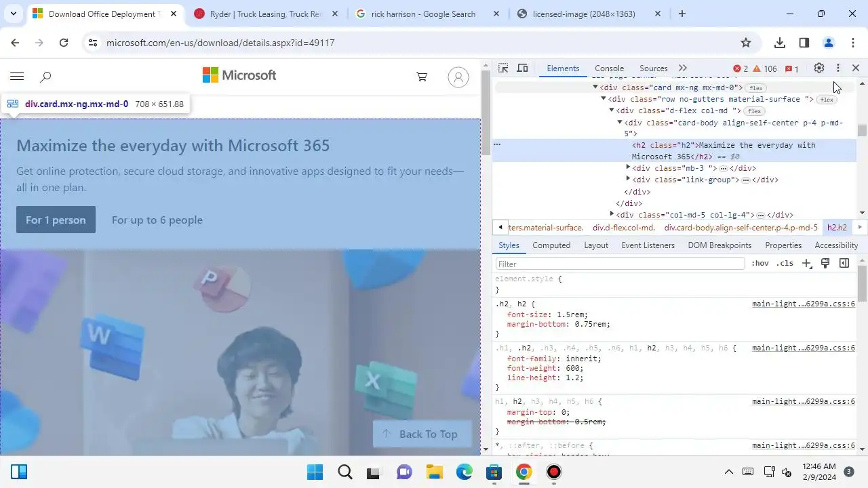Show more DevTools tabs with double chevron
Viewport: 868px width, 488px height.
point(683,68)
